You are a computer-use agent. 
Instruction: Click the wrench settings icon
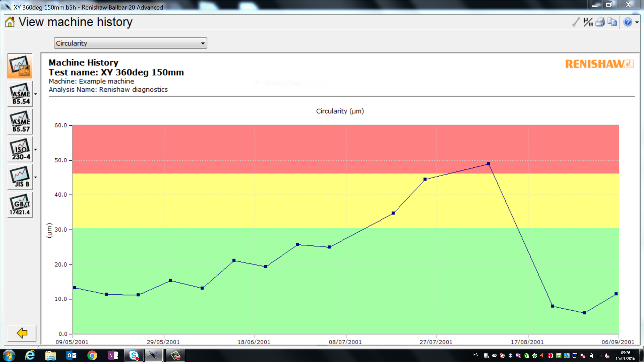point(576,22)
